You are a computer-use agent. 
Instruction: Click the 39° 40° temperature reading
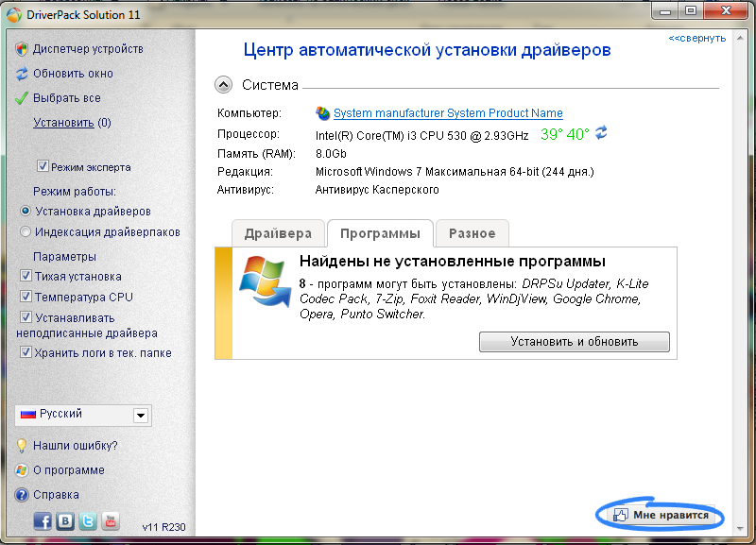click(564, 134)
